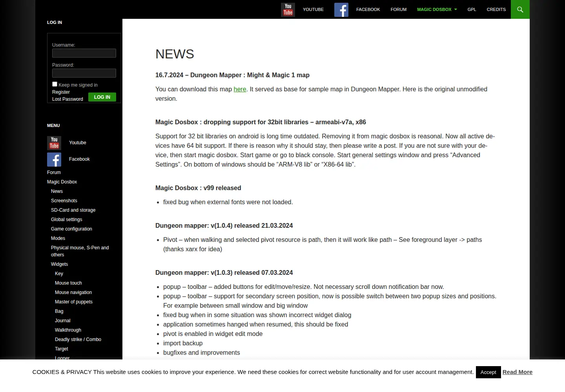This screenshot has height=392, width=565.
Task: Open the Forum item in the top navigation
Action: pyautogui.click(x=399, y=9)
